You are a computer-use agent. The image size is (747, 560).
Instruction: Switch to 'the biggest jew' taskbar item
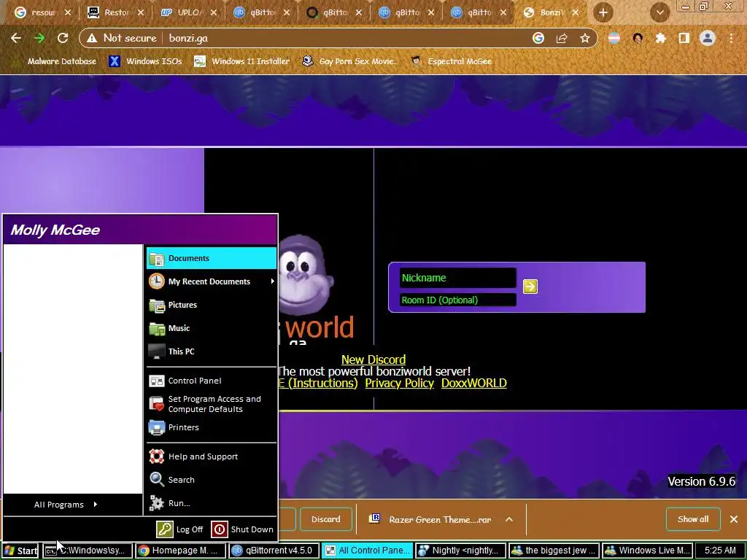(553, 551)
